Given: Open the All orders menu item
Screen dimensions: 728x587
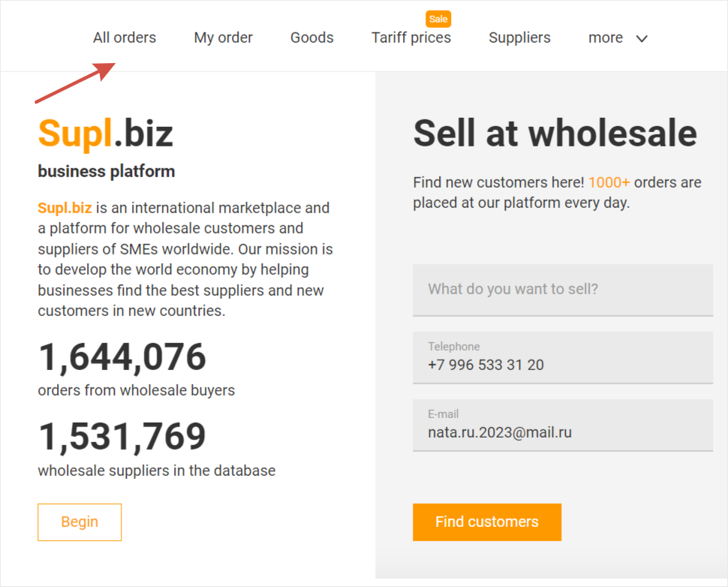Looking at the screenshot, I should 125,38.
